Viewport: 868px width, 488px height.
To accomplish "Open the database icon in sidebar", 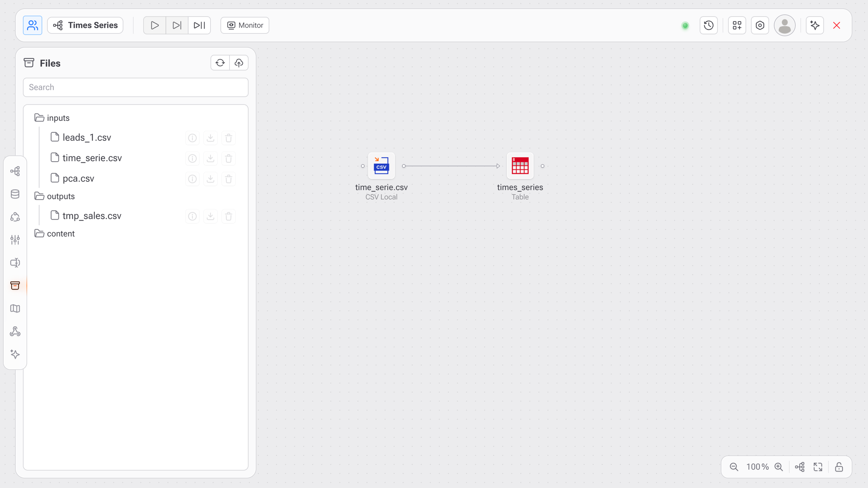I will click(15, 194).
